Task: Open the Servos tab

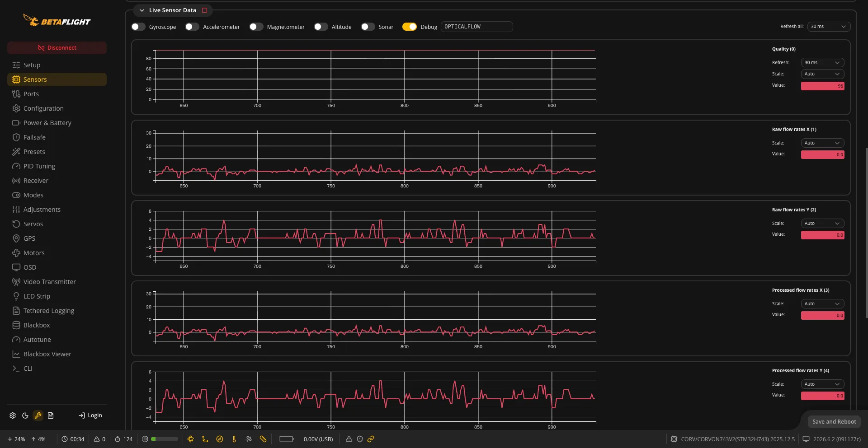Action: pos(57,224)
